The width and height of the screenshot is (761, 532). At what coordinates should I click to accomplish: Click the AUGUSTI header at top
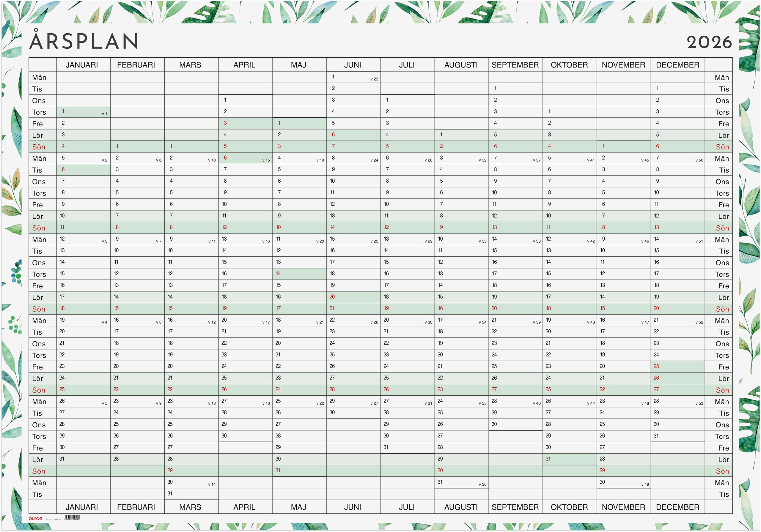pos(461,65)
